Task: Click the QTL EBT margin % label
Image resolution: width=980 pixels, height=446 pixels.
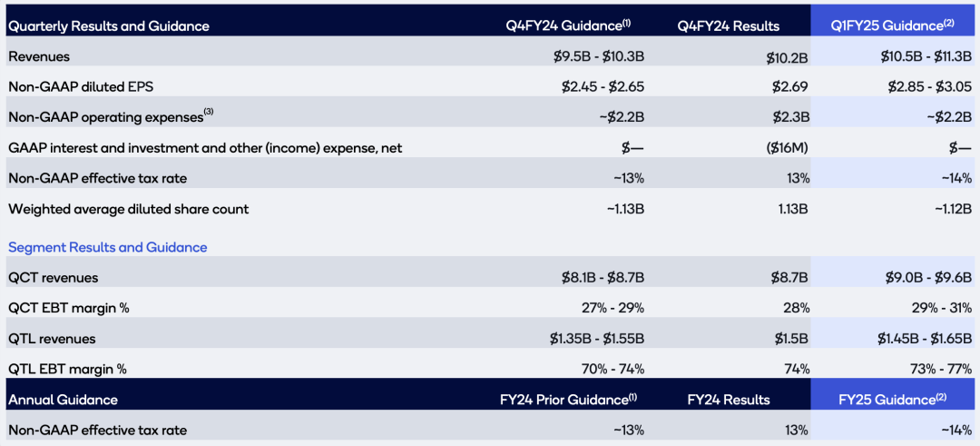Action: click(x=67, y=369)
